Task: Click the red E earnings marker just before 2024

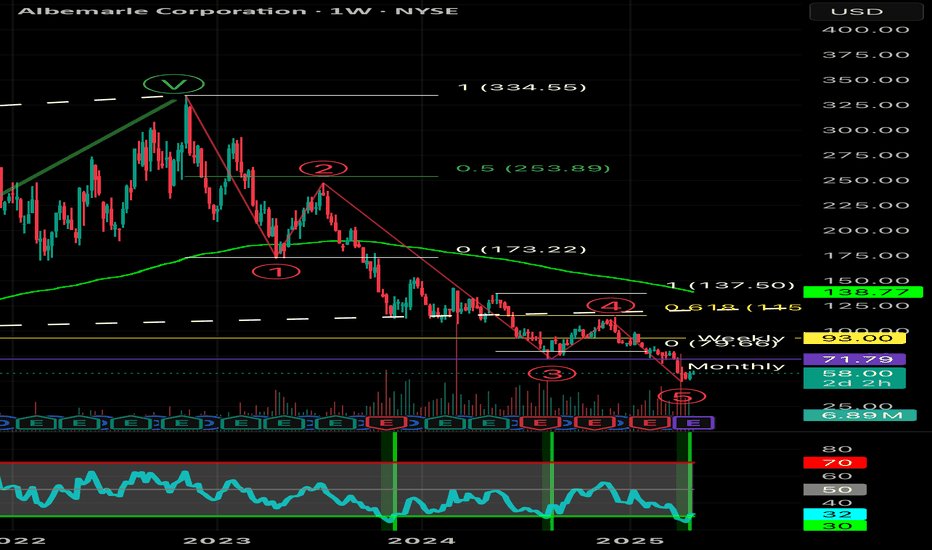Action: click(388, 423)
